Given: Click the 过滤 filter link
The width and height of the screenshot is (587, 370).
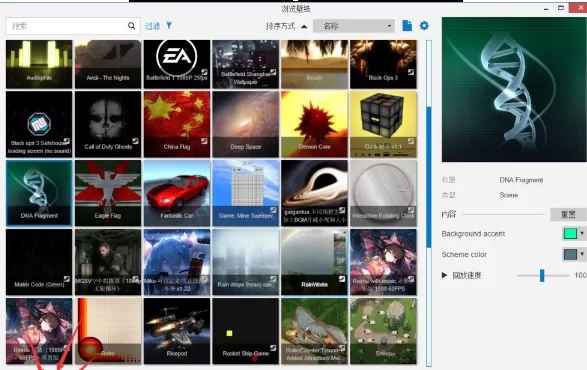Looking at the screenshot, I should (152, 26).
